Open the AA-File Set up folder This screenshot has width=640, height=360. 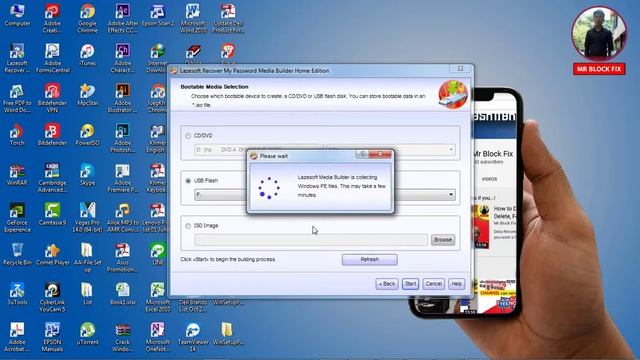(87, 257)
